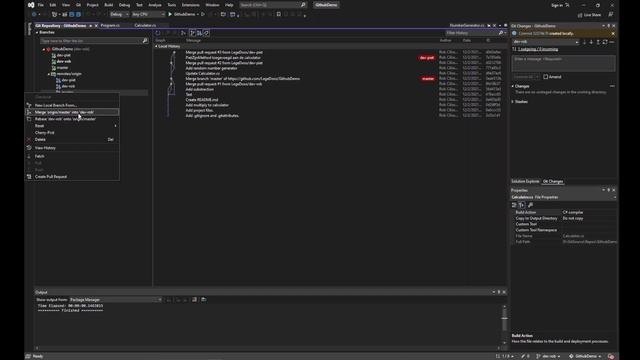Collapse the Local History section

[x=156, y=47]
